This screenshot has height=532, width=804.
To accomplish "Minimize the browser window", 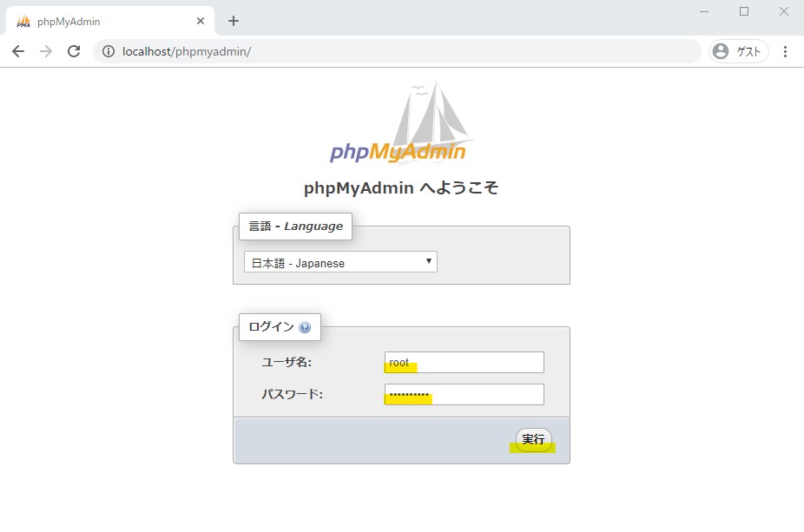I will 704,11.
